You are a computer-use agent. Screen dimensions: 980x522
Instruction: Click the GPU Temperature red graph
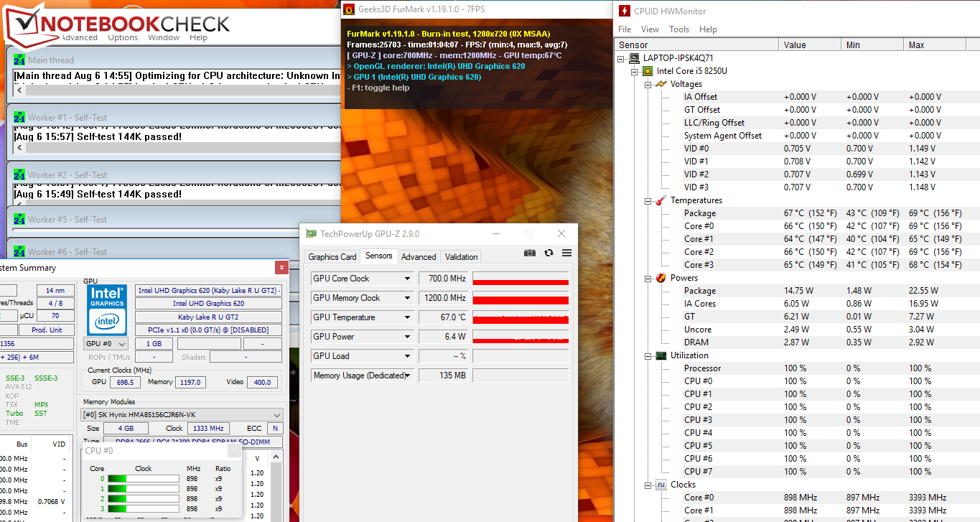tap(521, 317)
